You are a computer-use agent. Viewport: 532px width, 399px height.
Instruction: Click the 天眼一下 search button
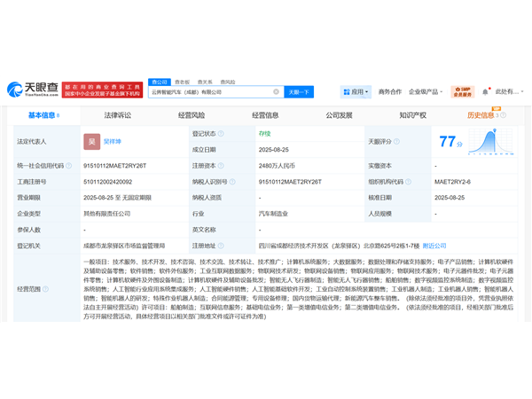pyautogui.click(x=299, y=92)
